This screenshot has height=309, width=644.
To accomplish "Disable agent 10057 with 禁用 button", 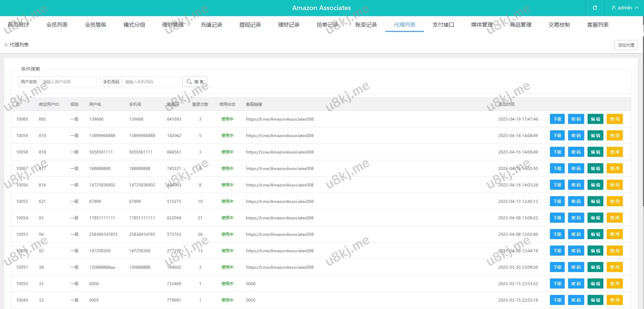I will point(614,169).
